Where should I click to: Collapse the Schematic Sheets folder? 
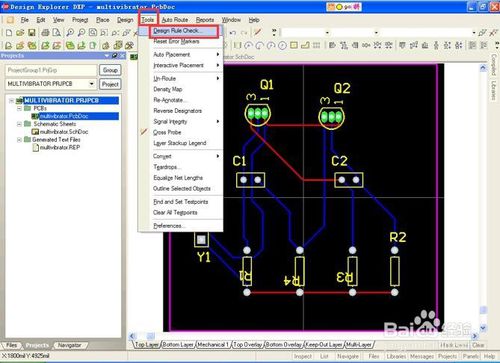19,124
